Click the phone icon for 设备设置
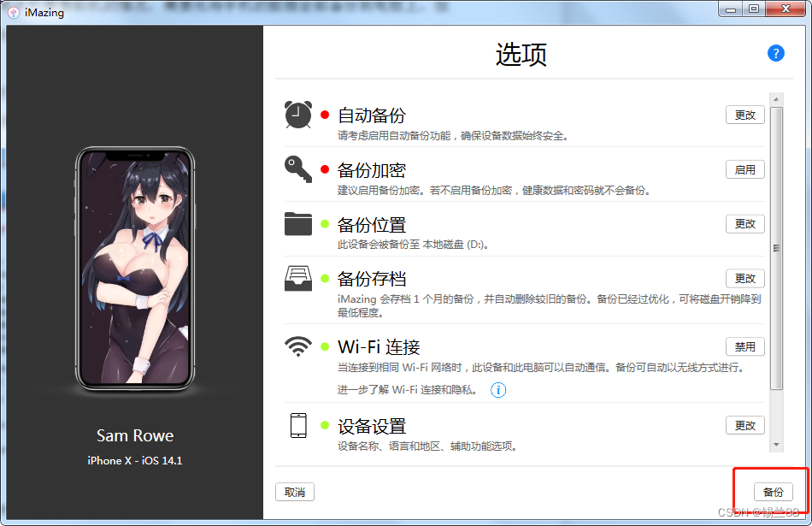Viewport: 812px width, 526px height. click(297, 425)
